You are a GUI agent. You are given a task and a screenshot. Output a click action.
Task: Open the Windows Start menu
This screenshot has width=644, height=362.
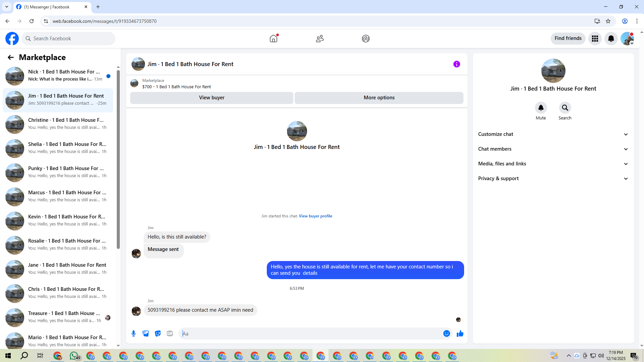click(8, 356)
